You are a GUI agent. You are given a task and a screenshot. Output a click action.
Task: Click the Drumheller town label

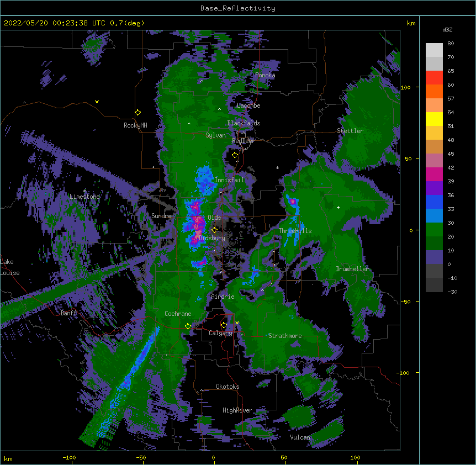(352, 269)
